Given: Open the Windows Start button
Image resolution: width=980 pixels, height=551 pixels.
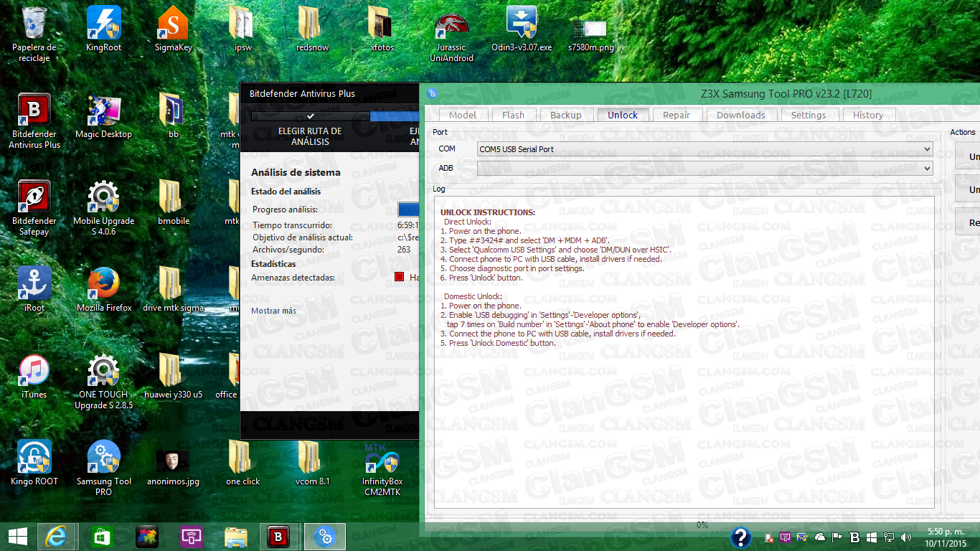Looking at the screenshot, I should tap(18, 537).
